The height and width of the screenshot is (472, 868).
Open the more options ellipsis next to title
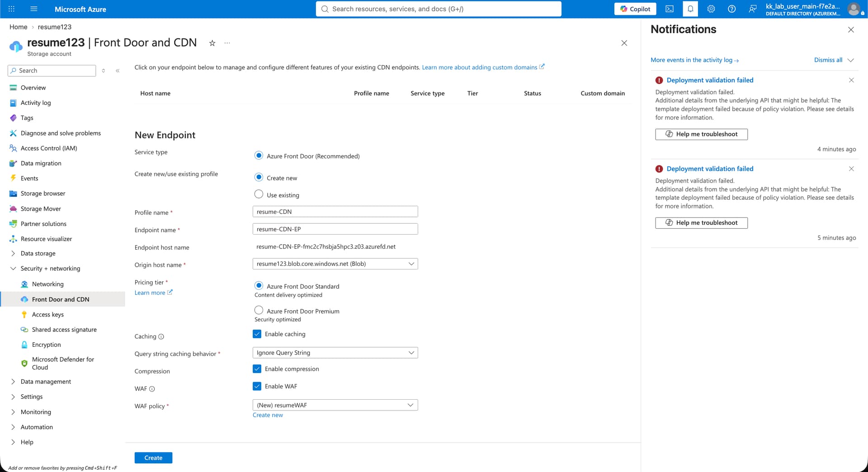227,43
